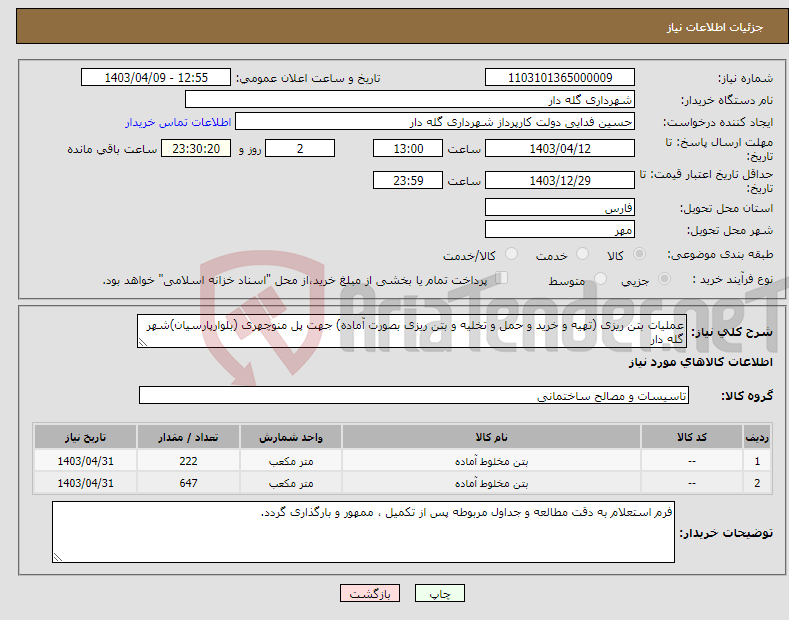789x620 pixels.
Task: Click the delivery city field مهر
Action: [x=560, y=229]
